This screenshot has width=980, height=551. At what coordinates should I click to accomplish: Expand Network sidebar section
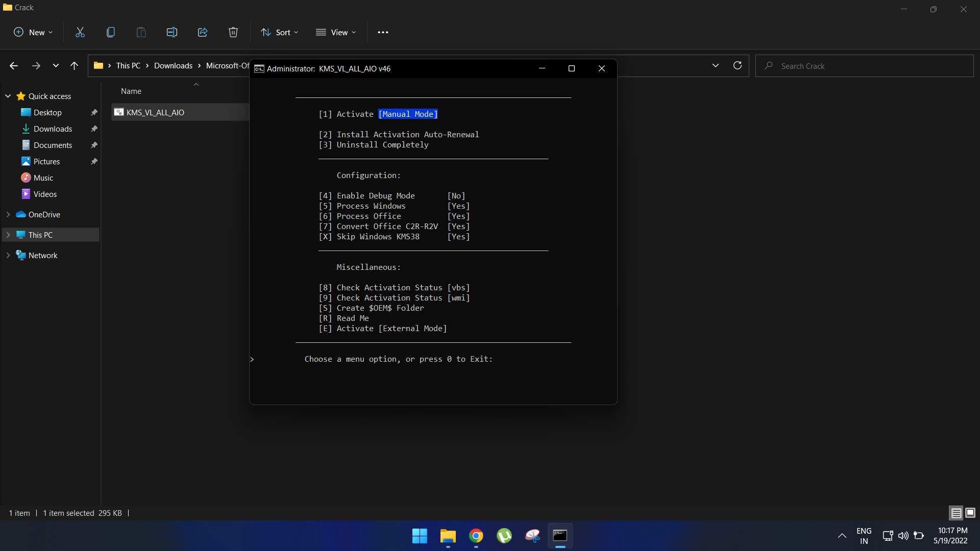(x=8, y=255)
